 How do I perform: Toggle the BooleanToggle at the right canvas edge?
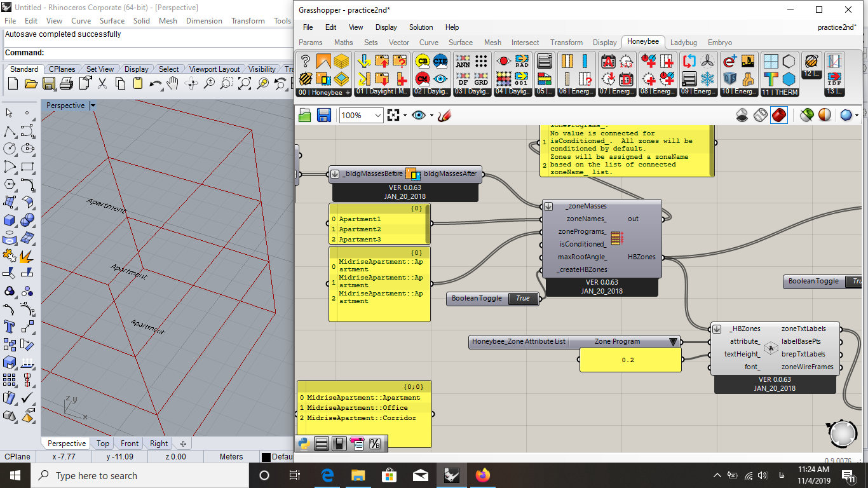[855, 281]
